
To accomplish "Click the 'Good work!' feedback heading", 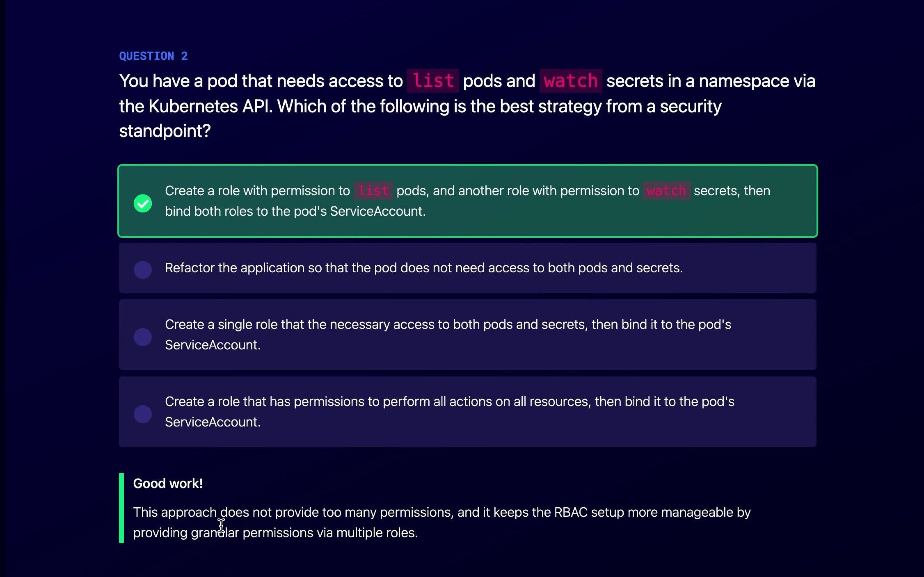I will click(x=168, y=483).
